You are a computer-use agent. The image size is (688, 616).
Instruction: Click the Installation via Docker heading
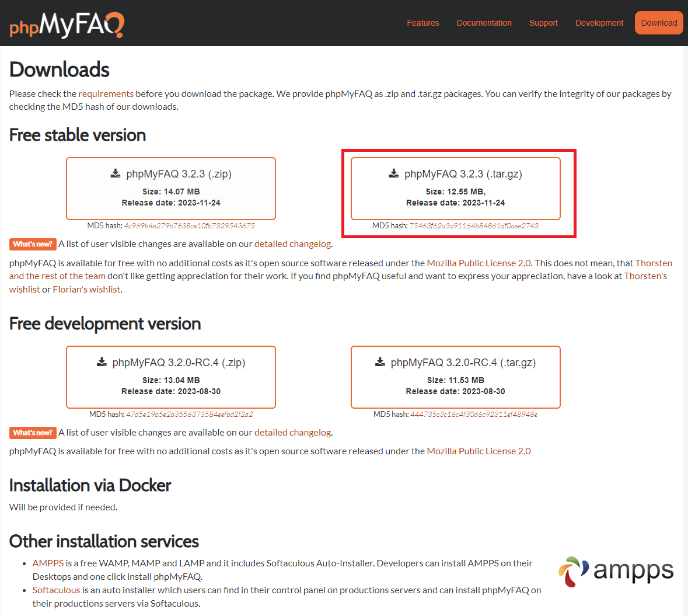point(90,486)
